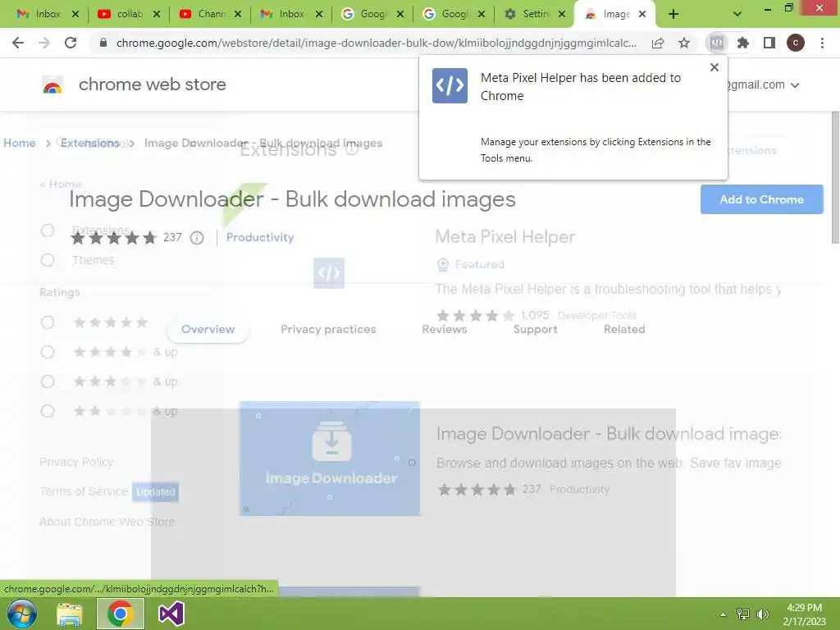Close the Meta Pixel Helper notification popup
The width and height of the screenshot is (840, 630).
[714, 67]
